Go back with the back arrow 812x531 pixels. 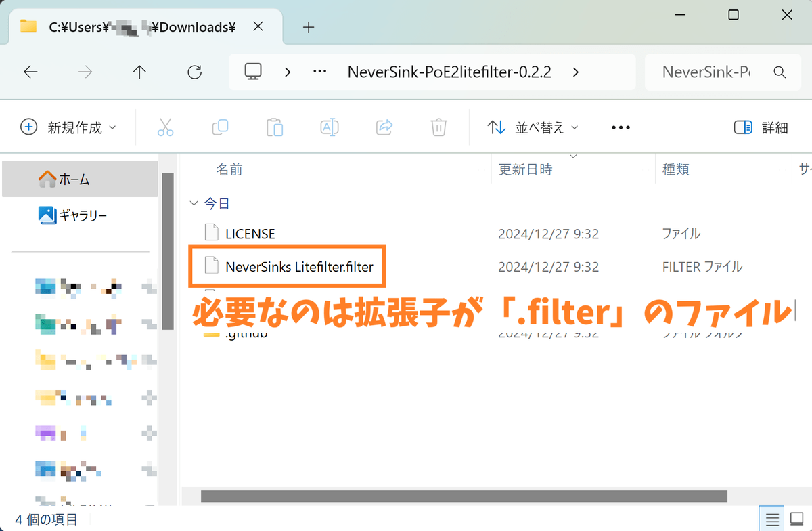(30, 72)
